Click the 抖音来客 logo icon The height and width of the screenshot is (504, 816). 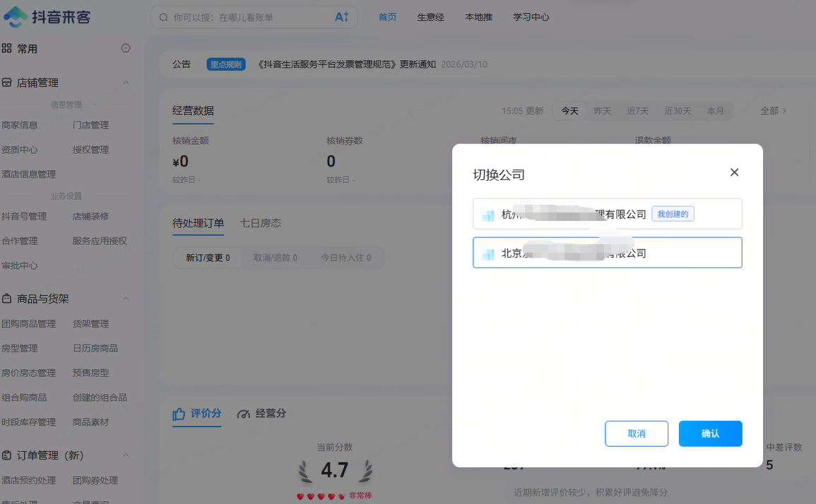tap(17, 16)
